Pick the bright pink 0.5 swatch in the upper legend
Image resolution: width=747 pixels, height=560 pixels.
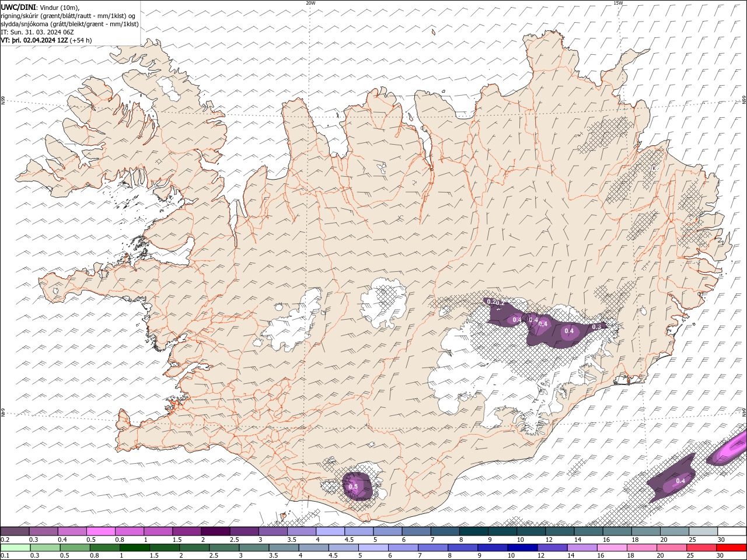tap(100, 531)
